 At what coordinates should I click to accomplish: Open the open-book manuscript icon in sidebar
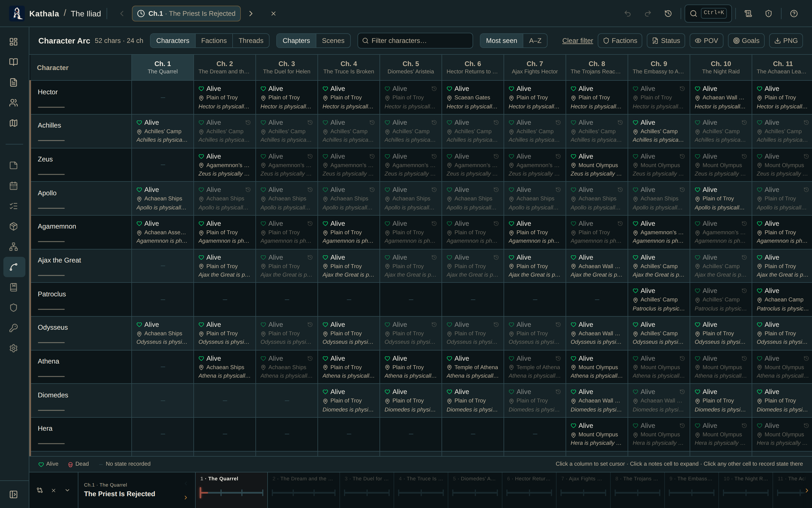(x=14, y=62)
